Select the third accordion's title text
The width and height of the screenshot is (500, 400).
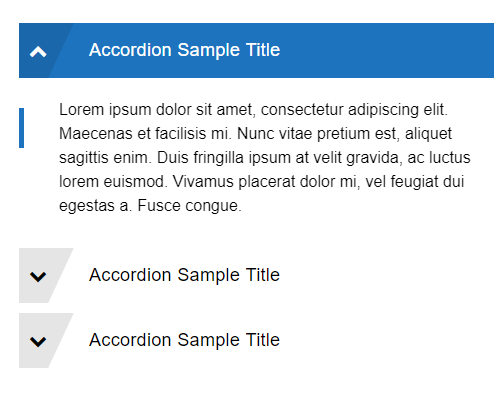pos(184,340)
